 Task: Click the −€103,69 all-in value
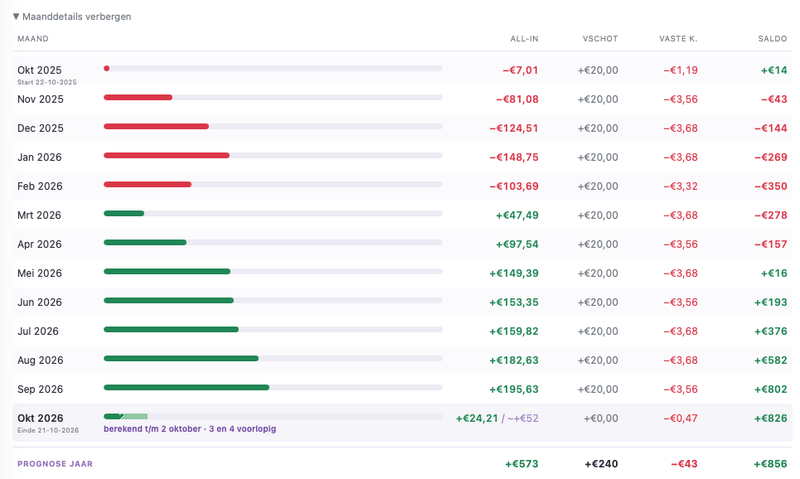pos(514,187)
